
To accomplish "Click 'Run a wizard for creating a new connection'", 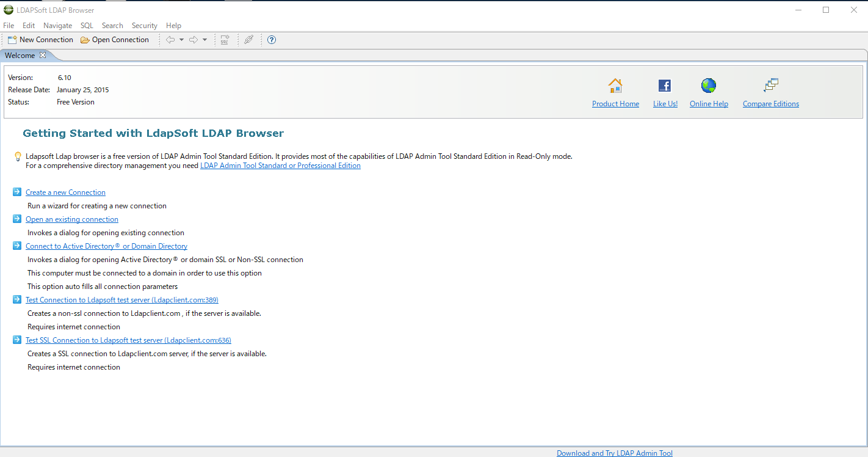I will [x=97, y=206].
